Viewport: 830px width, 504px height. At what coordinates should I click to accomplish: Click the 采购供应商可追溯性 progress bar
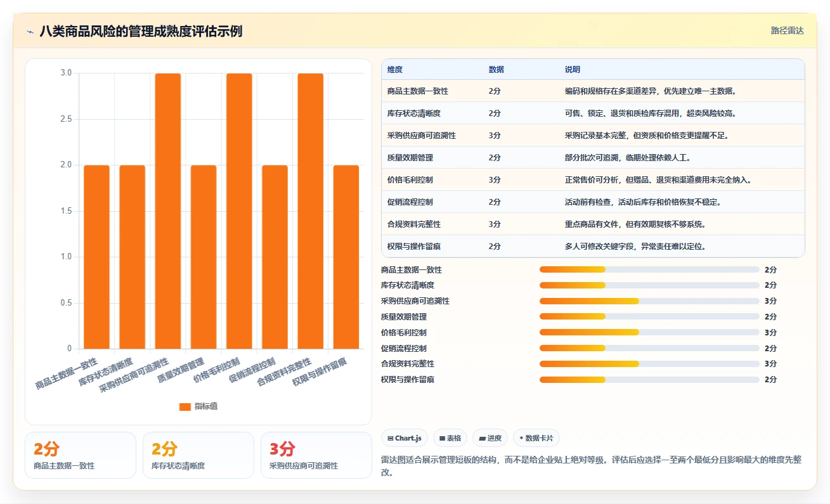tap(649, 301)
